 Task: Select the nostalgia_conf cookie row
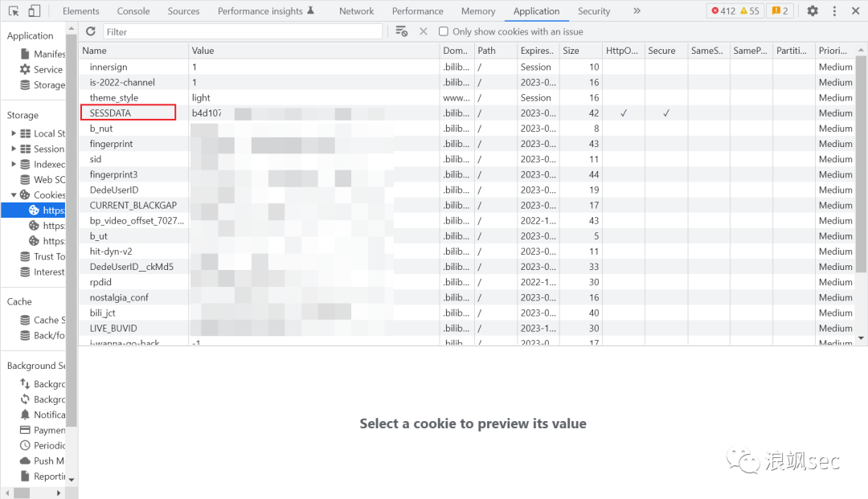[468, 297]
